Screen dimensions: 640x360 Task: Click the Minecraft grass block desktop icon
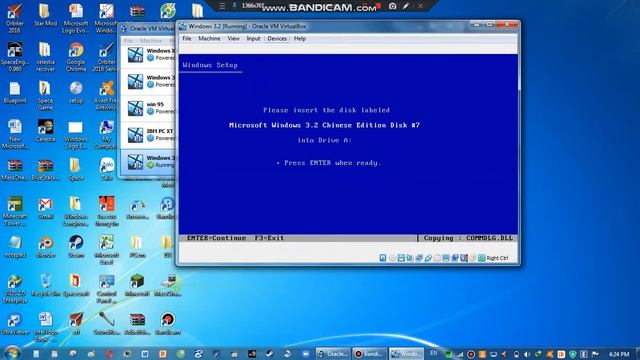(137, 285)
